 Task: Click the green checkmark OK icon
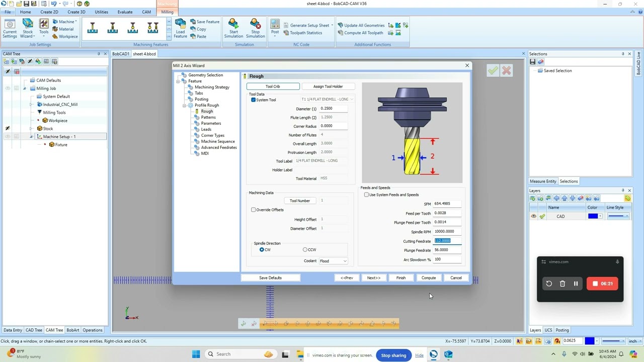coord(493,71)
